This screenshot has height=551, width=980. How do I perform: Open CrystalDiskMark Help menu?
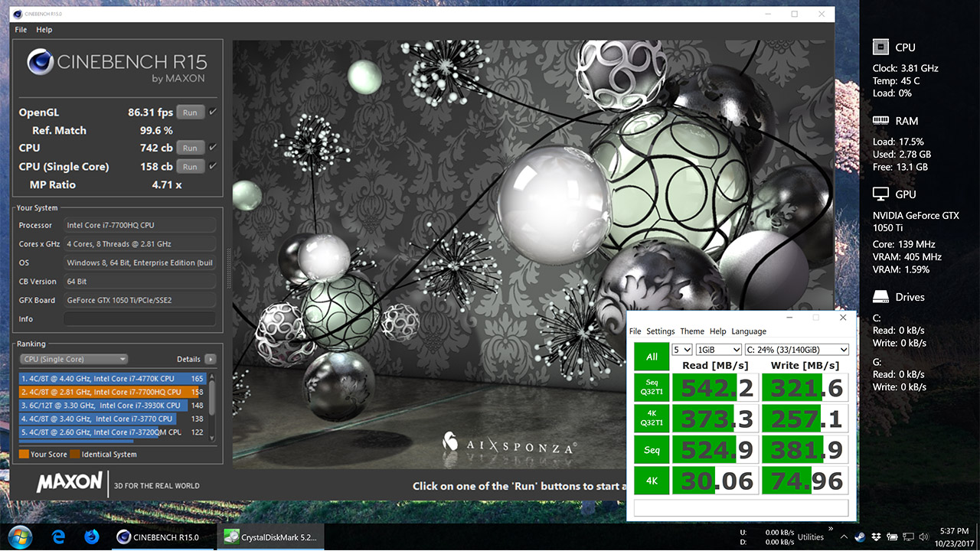pos(717,331)
